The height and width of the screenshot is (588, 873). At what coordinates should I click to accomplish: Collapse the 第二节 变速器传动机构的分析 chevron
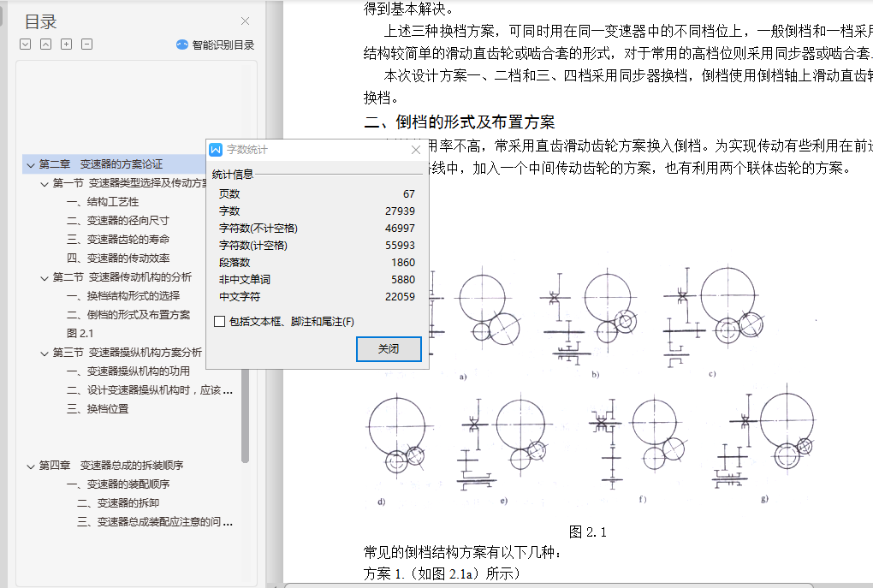pyautogui.click(x=45, y=278)
